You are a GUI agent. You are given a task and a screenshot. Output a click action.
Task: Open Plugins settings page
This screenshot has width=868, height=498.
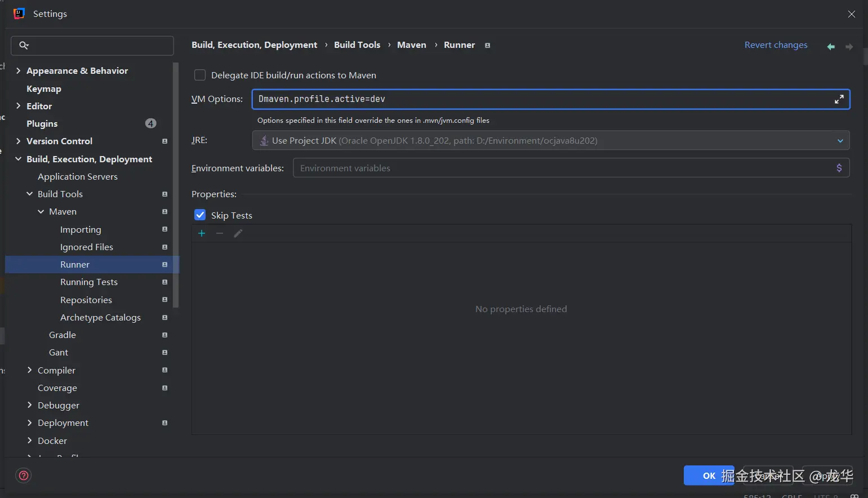click(x=42, y=123)
